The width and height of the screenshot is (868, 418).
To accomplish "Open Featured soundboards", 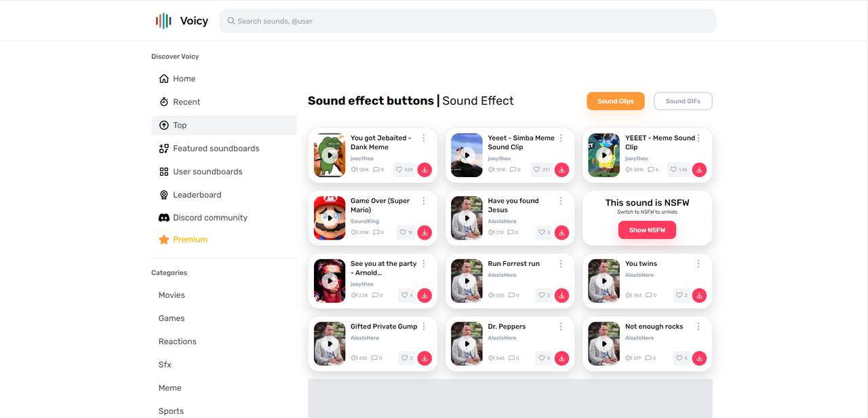I will pyautogui.click(x=216, y=149).
